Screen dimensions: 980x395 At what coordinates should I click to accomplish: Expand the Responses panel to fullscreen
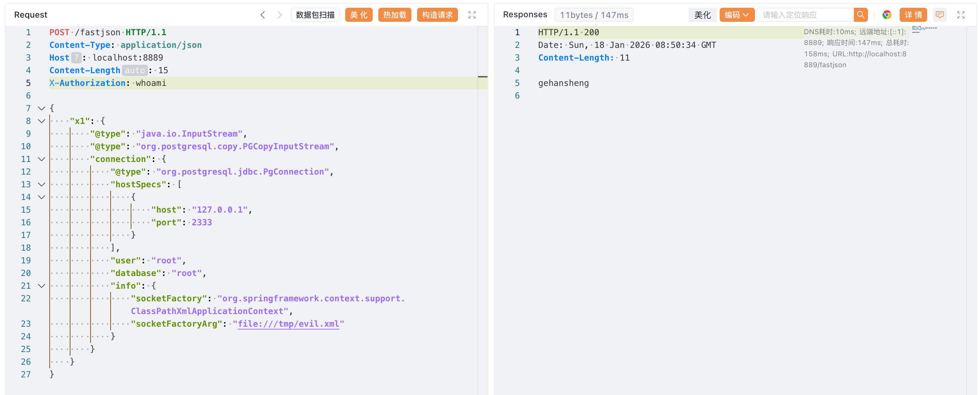[x=961, y=15]
